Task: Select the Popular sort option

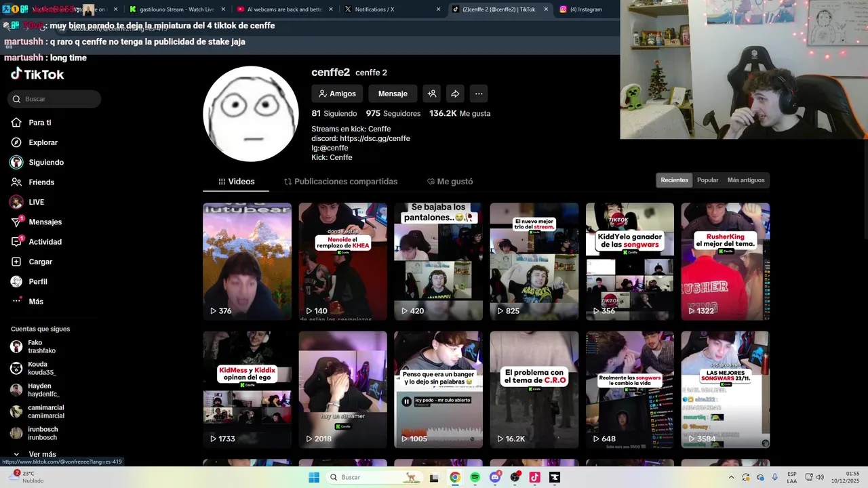Action: coord(707,180)
